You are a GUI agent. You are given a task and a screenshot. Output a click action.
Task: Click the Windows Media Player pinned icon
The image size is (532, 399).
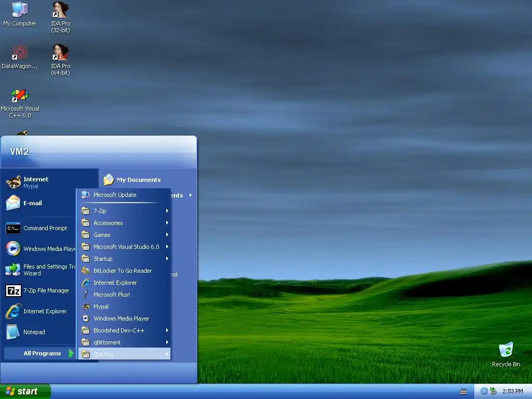(13, 249)
